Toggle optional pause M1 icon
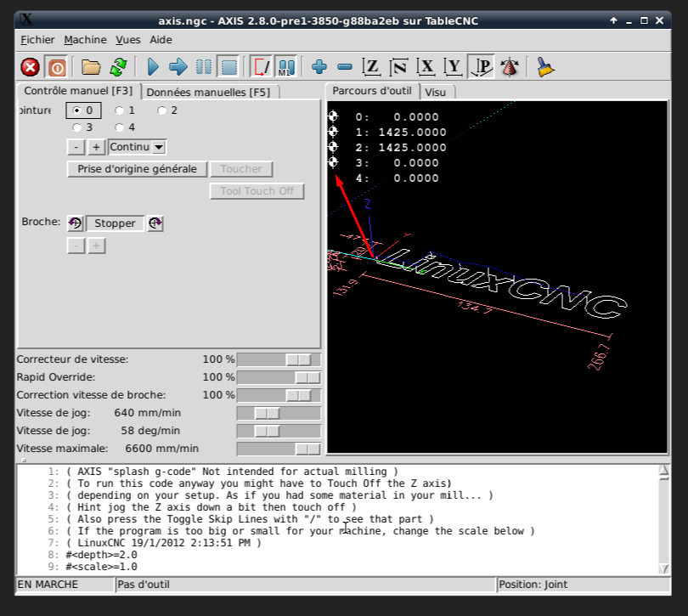Screen dimensions: 688x616 click(286, 67)
